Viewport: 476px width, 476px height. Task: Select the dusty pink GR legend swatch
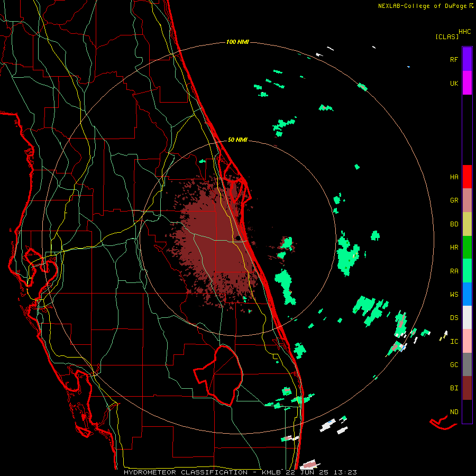coord(467,200)
